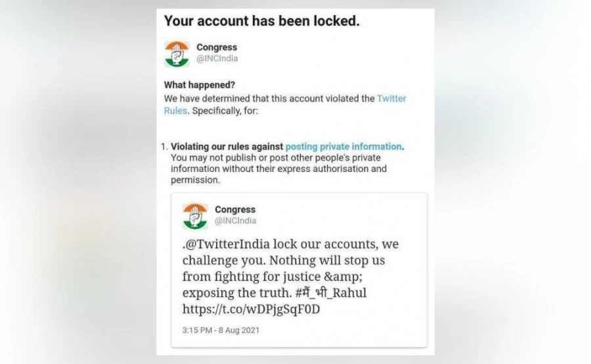This screenshot has height=364, width=591.
Task: Click the "Violating our rules against" bold text
Action: pyautogui.click(x=227, y=146)
